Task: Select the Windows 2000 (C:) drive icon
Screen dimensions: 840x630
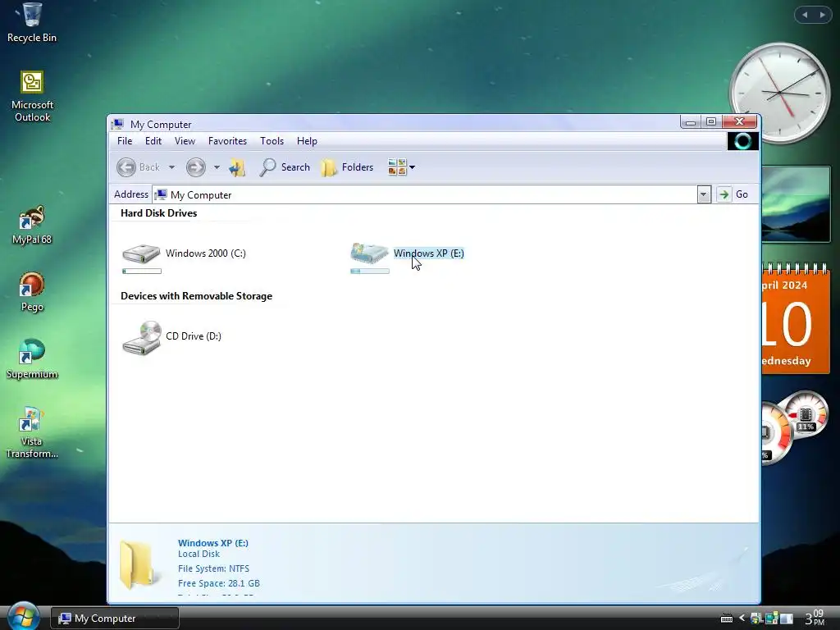Action: click(141, 253)
